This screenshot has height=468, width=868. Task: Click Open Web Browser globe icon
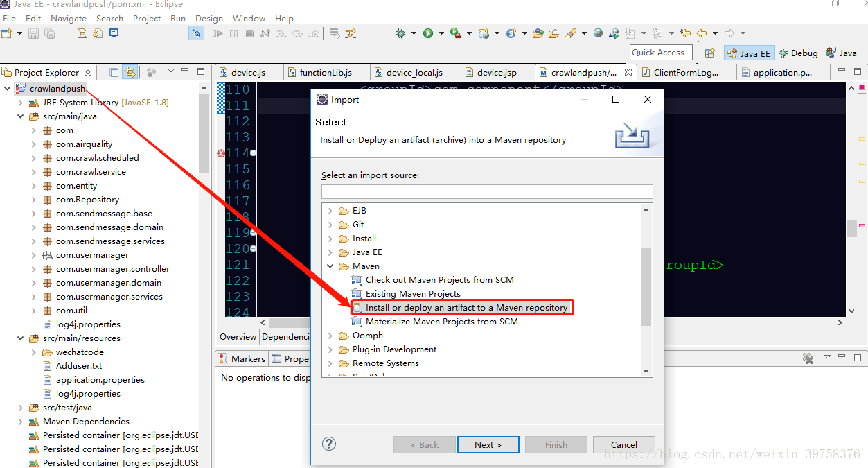click(x=598, y=33)
